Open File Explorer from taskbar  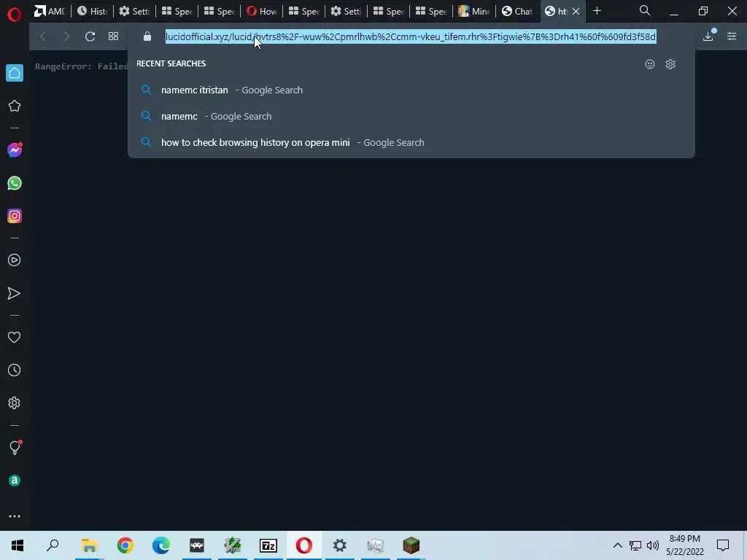89,545
